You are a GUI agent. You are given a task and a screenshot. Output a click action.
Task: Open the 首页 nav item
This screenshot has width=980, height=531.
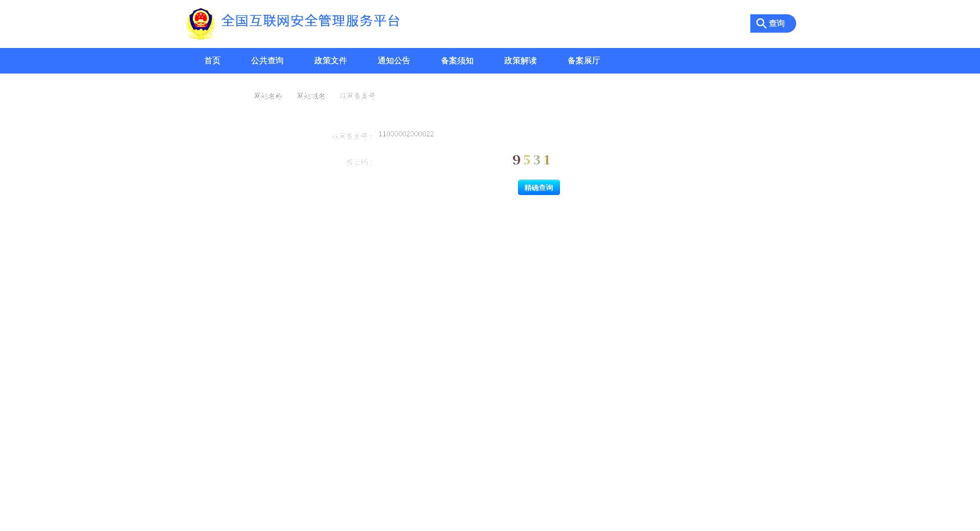click(212, 61)
